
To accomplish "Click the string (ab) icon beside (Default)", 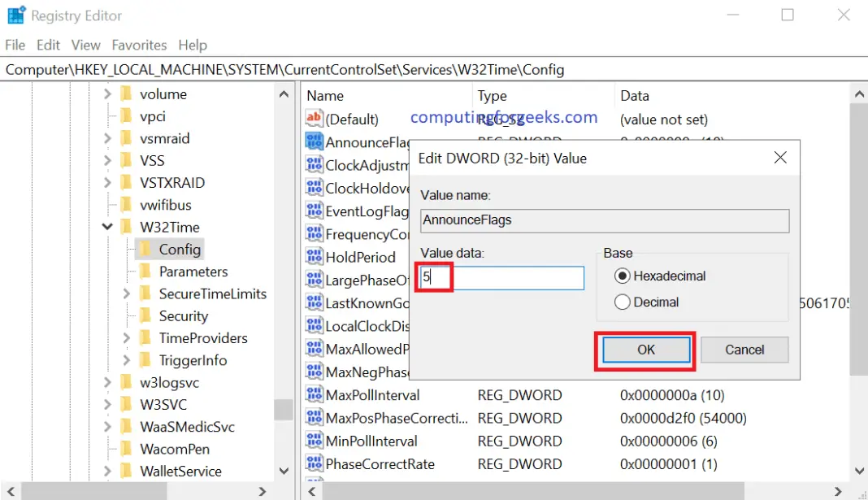I will pyautogui.click(x=315, y=119).
